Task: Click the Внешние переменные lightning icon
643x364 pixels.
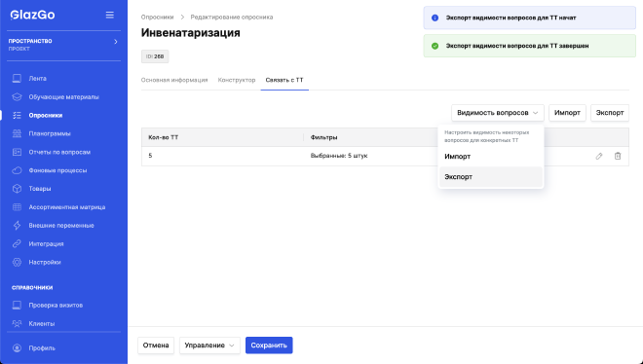Action: tap(17, 225)
